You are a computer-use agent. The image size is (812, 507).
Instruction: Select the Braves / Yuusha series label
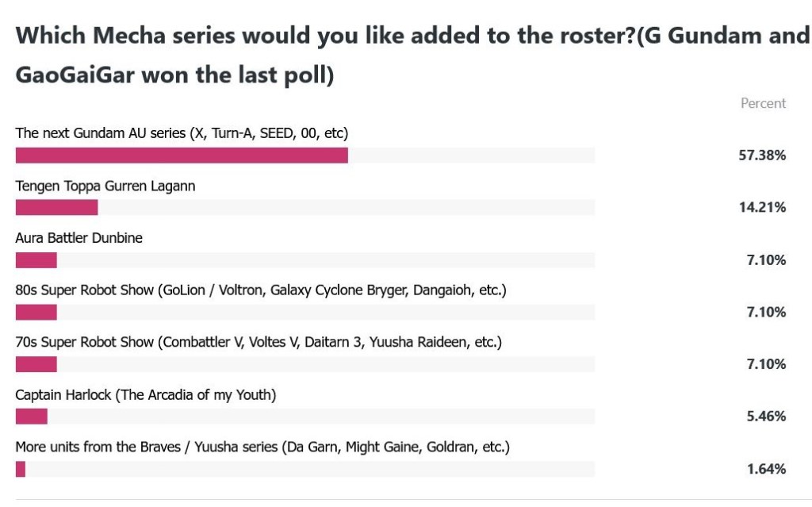coord(262,447)
